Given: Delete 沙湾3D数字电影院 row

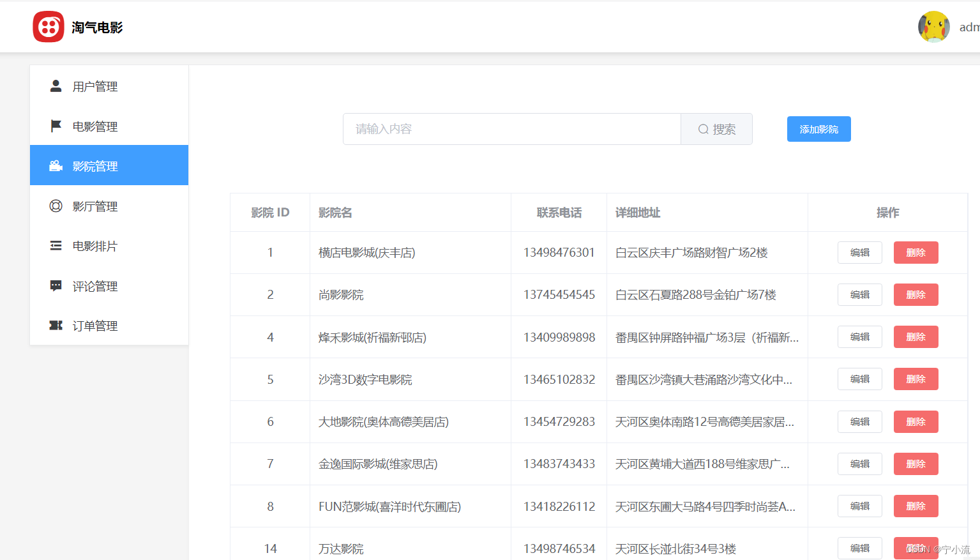Looking at the screenshot, I should point(916,379).
